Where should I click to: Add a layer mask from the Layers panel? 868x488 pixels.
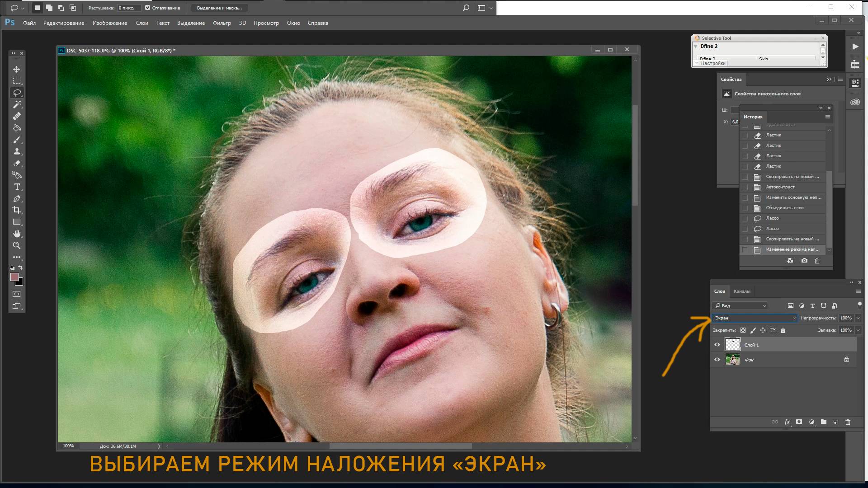[799, 422]
